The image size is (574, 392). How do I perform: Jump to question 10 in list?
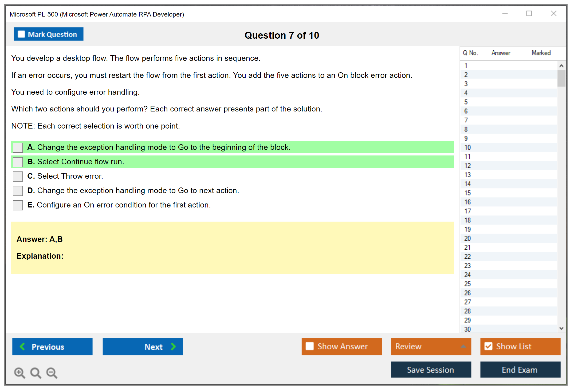coord(467,147)
